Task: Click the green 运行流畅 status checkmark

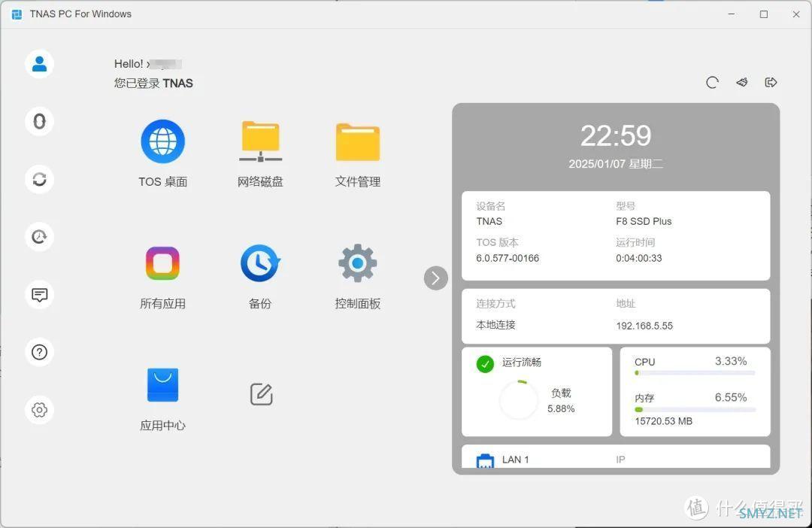Action: pos(485,364)
